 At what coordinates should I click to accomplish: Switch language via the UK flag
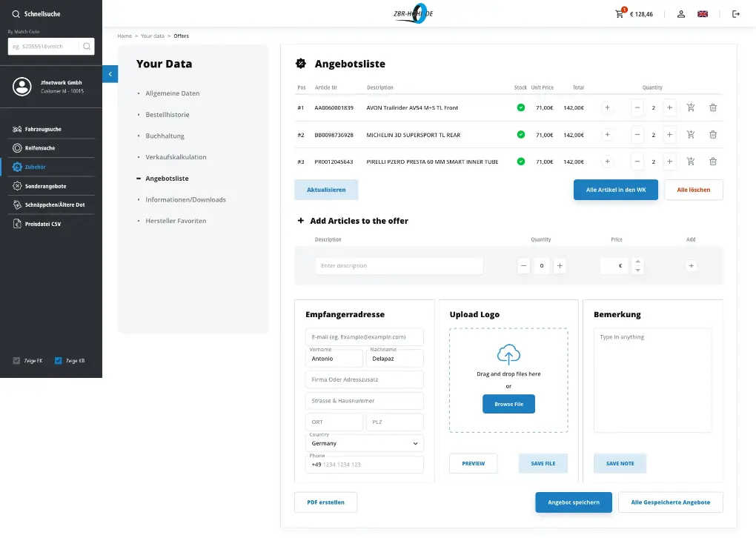(703, 14)
